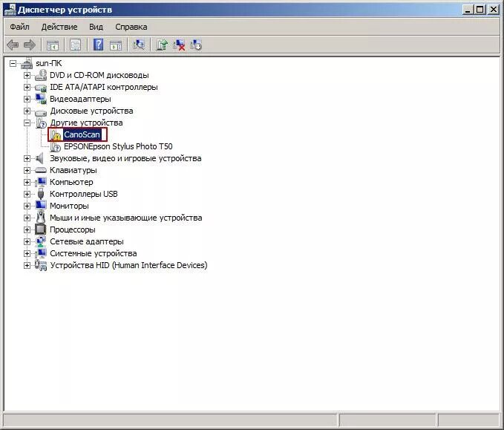Expand the Видеоадаптеры node

tap(27, 99)
